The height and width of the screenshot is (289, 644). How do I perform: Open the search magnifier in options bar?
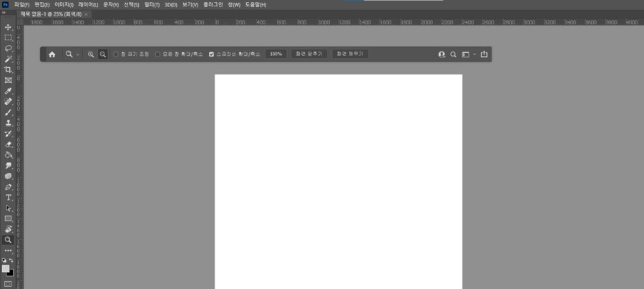[x=454, y=54]
